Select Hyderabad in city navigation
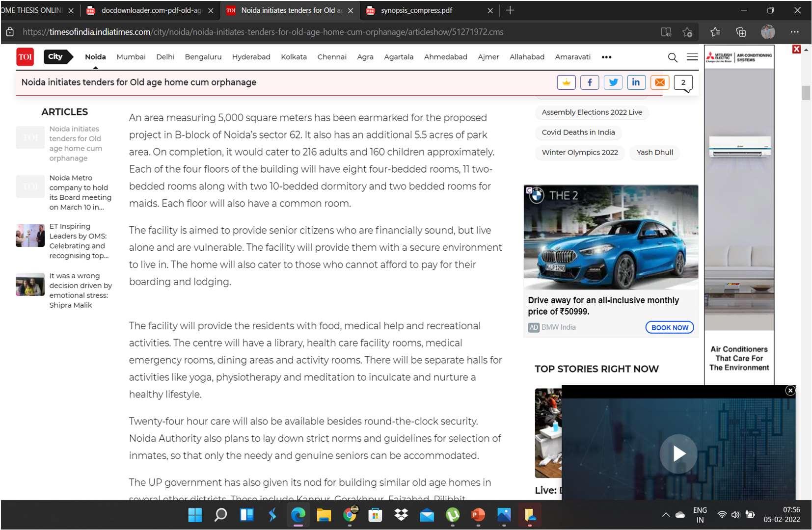 [251, 57]
